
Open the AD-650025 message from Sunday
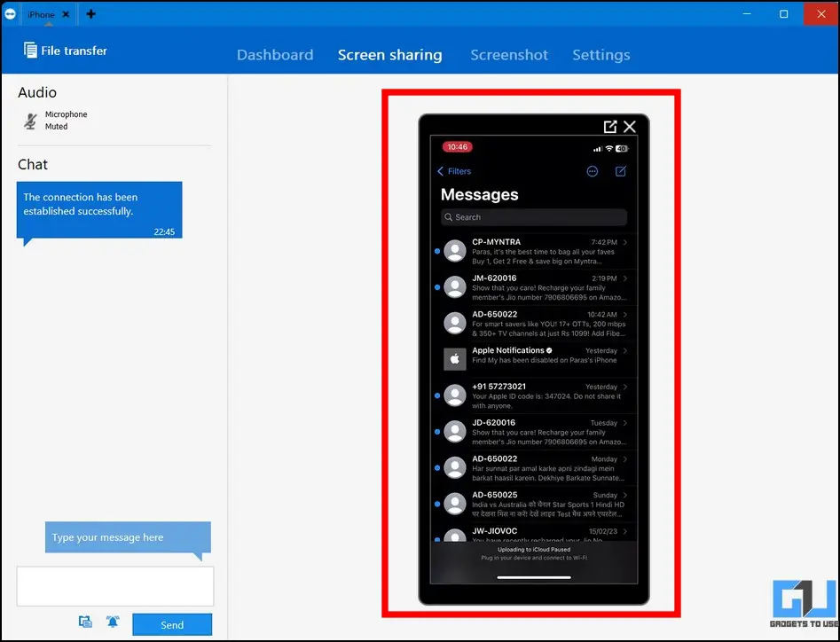(534, 504)
